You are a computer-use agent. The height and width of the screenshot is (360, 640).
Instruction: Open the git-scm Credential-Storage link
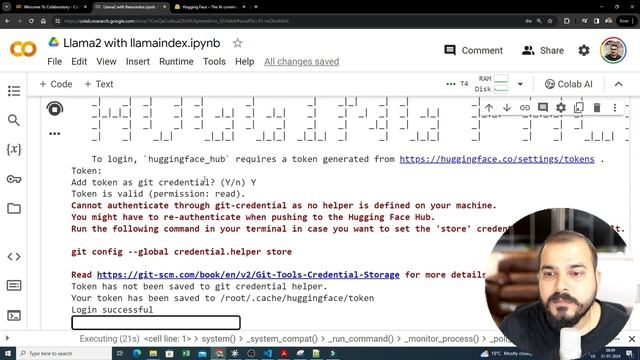pos(248,275)
